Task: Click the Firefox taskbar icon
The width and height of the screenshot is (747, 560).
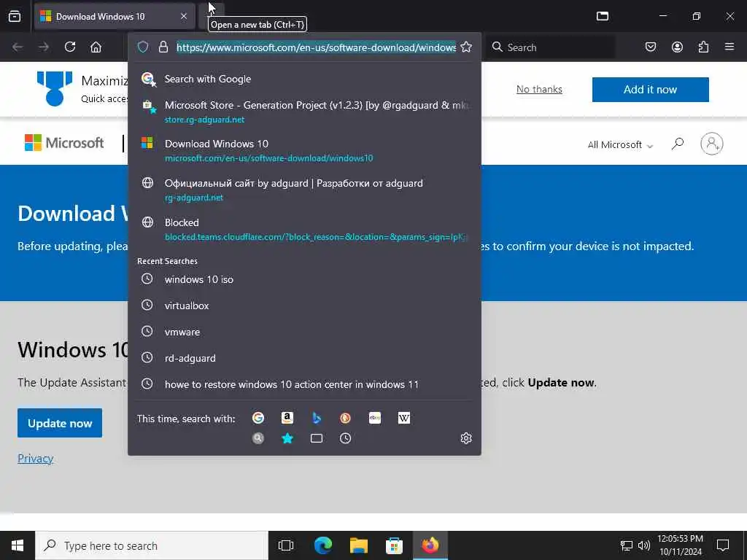Action: tap(430, 545)
